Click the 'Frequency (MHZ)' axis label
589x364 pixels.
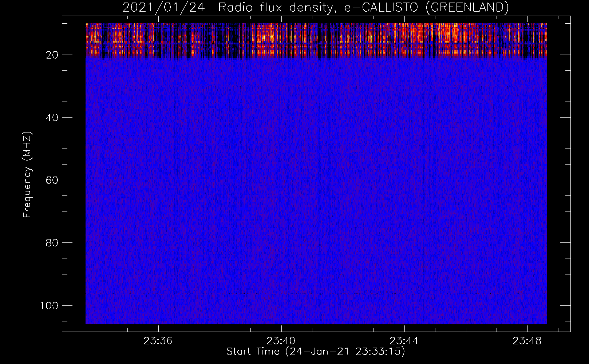point(27,174)
